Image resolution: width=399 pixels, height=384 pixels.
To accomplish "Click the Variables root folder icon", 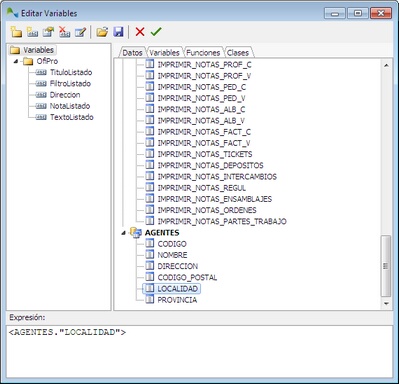I will (15, 50).
